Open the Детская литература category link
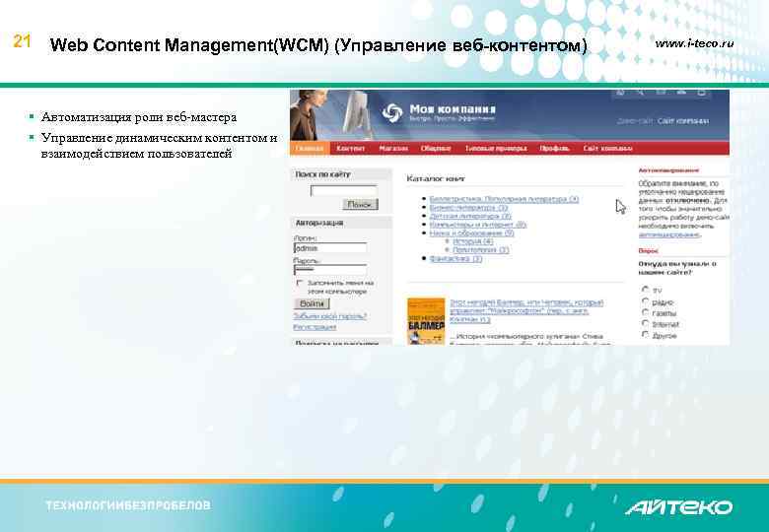 [470, 216]
